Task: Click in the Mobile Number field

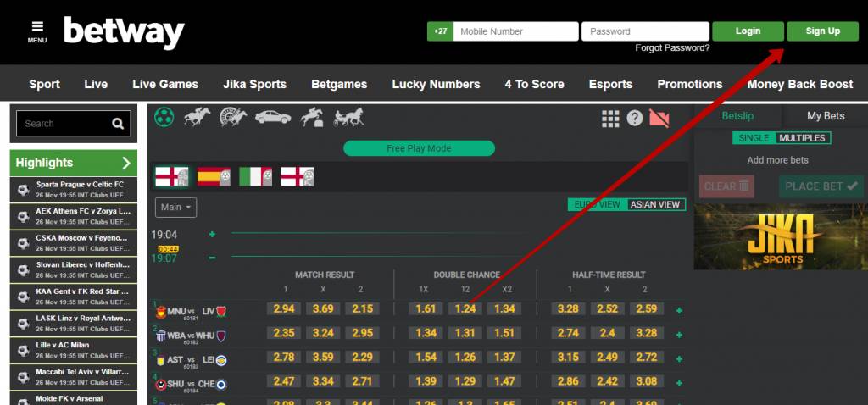Action: [515, 31]
